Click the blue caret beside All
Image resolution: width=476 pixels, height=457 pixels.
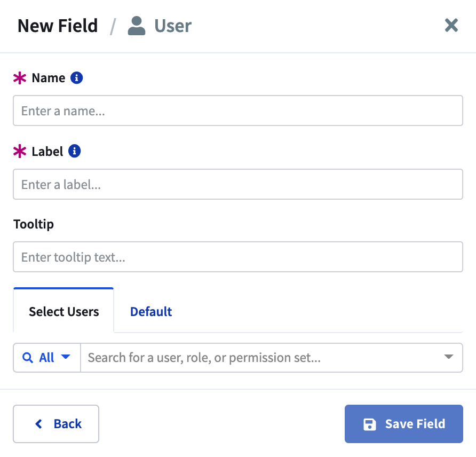66,357
